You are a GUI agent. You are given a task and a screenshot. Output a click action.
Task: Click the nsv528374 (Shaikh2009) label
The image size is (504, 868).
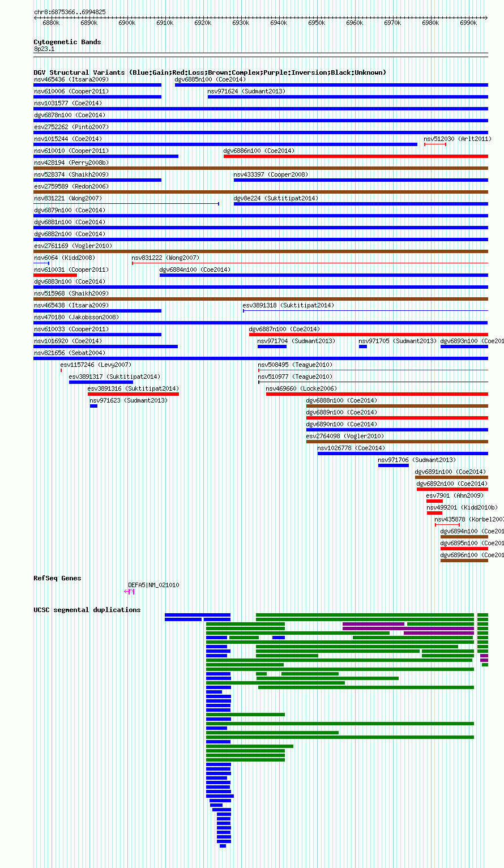pos(71,174)
